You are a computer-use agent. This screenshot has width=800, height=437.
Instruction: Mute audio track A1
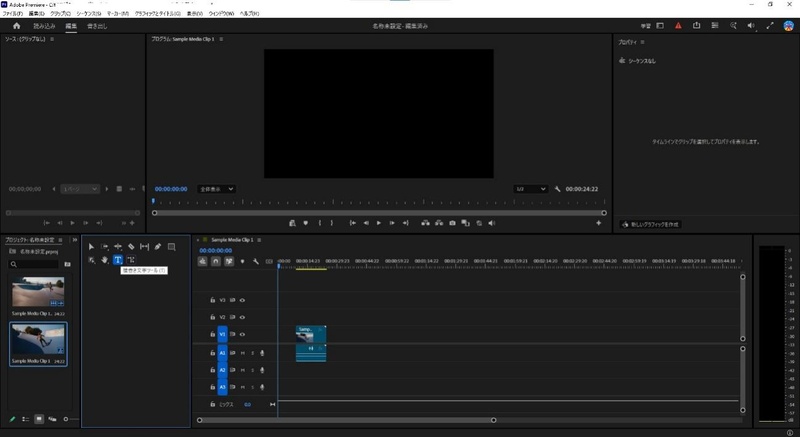pyautogui.click(x=243, y=353)
